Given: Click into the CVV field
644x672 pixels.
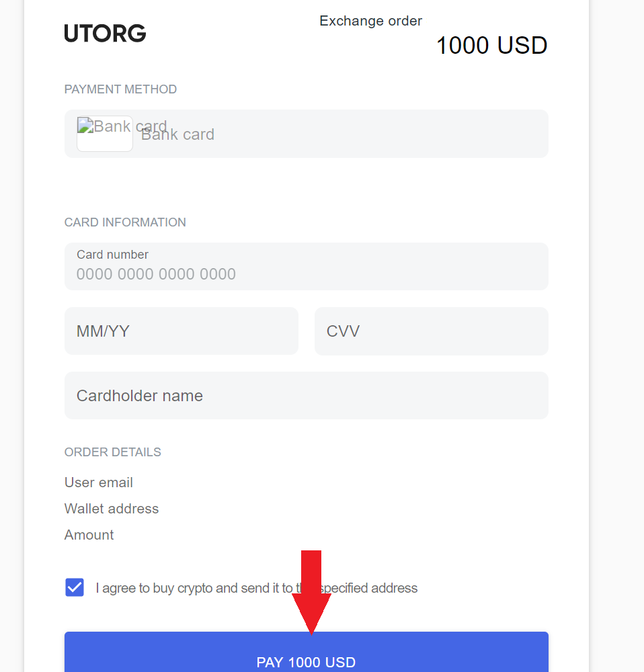Looking at the screenshot, I should click(x=431, y=331).
